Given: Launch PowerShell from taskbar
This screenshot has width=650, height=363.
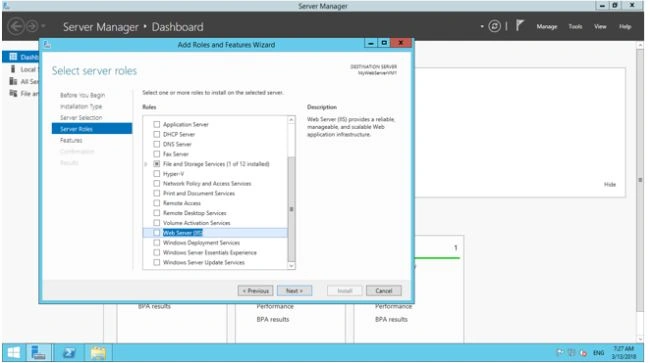Looking at the screenshot, I should click(69, 353).
